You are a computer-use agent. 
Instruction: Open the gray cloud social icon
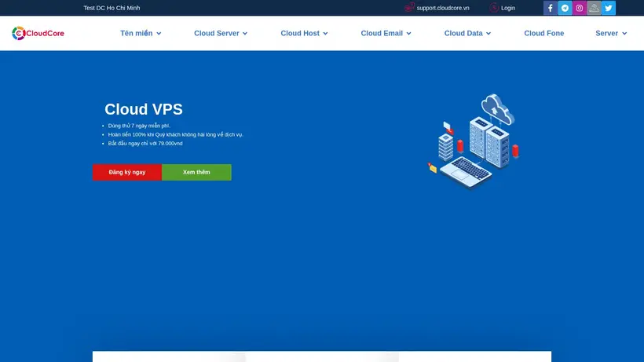pyautogui.click(x=594, y=8)
